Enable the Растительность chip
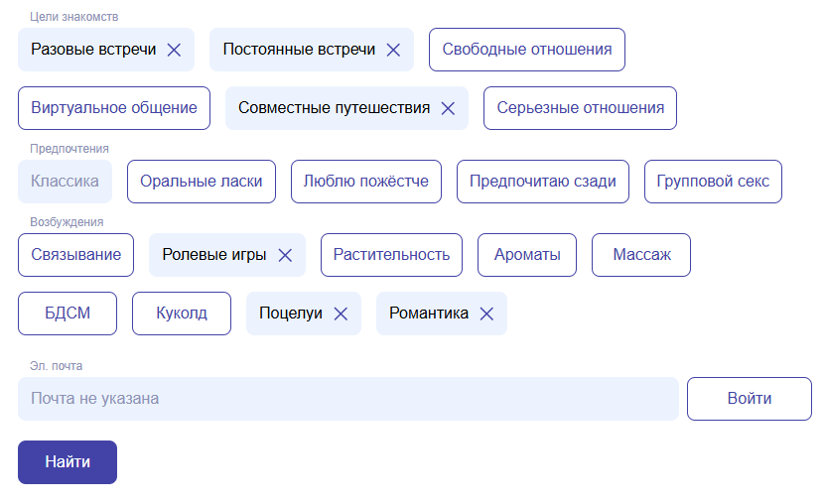This screenshot has height=504, width=824. click(391, 255)
